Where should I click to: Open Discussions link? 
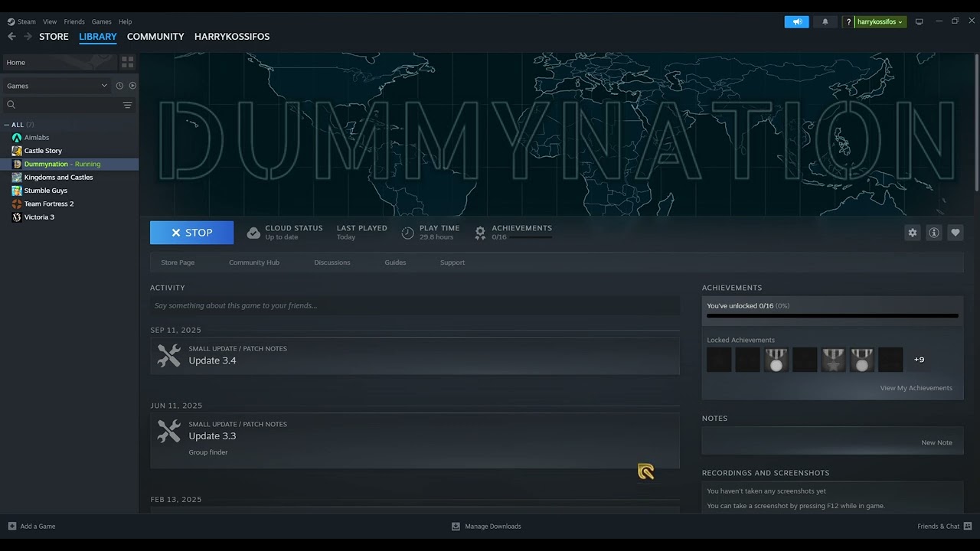(332, 262)
